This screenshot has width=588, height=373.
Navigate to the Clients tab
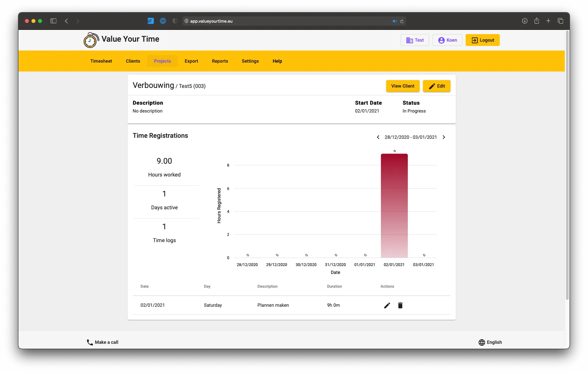pyautogui.click(x=133, y=61)
